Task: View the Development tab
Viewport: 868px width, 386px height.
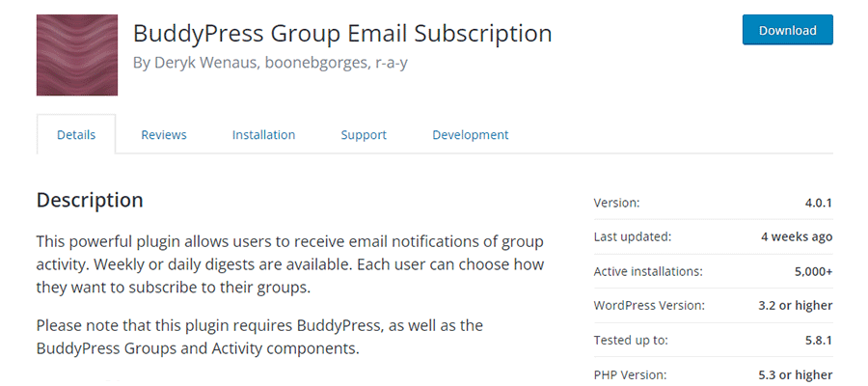Action: coord(470,135)
